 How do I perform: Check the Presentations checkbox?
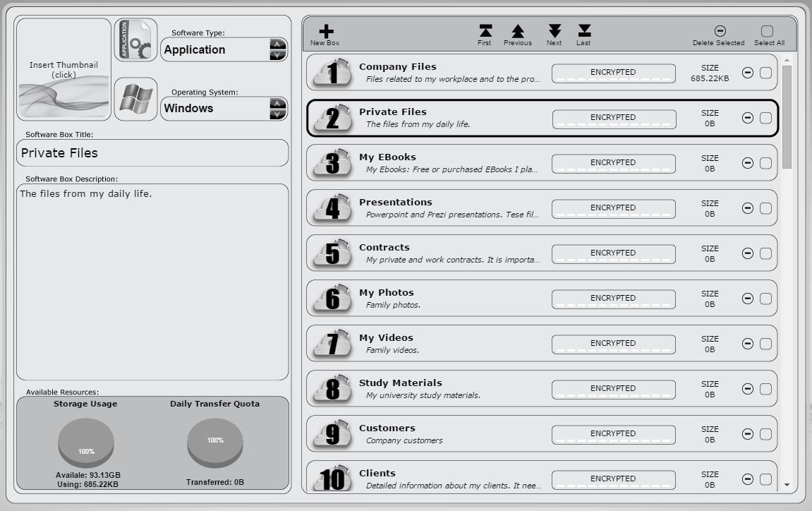765,208
